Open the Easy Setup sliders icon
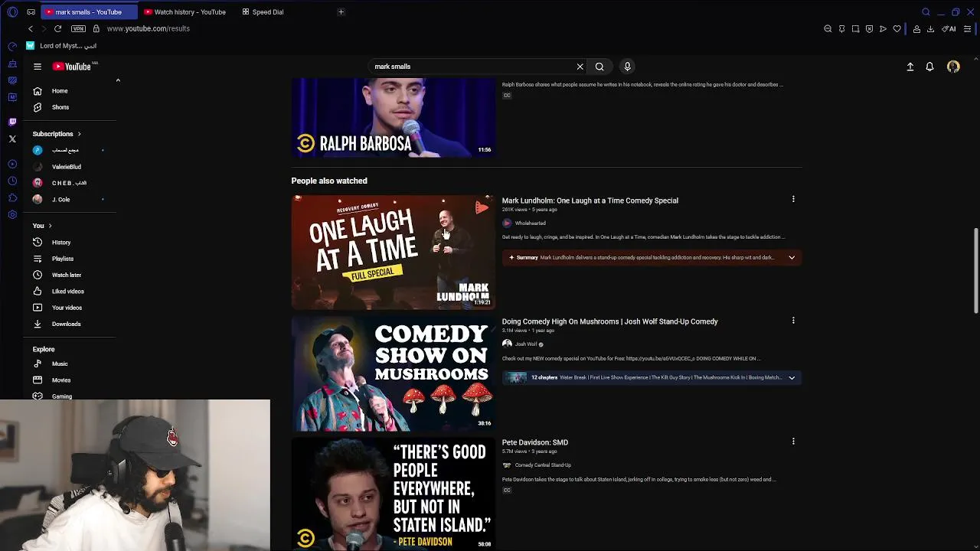 967,28
